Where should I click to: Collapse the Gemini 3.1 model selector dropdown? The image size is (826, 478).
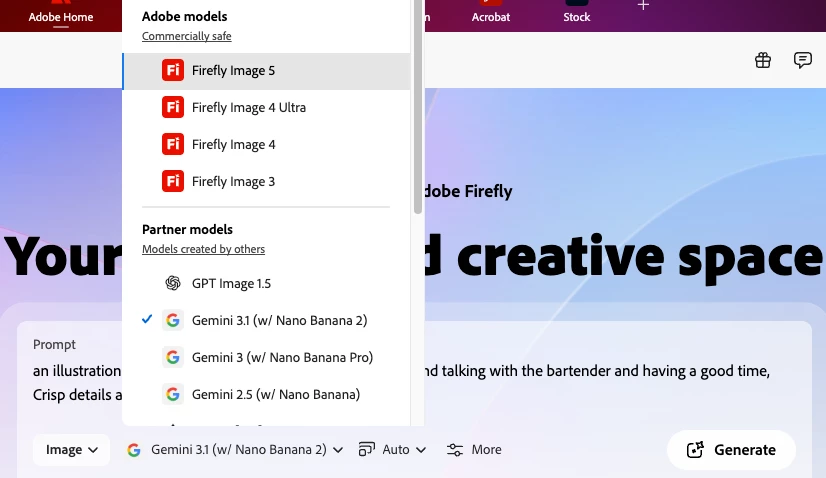pyautogui.click(x=235, y=450)
